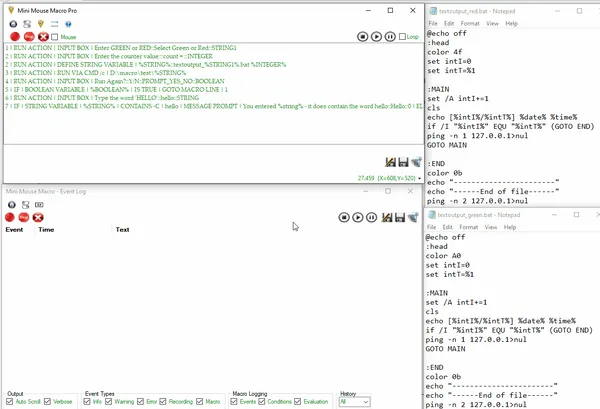Viewport: 600px width, 409px height.
Task: Click the Play button in Event Log window
Action: tap(357, 217)
